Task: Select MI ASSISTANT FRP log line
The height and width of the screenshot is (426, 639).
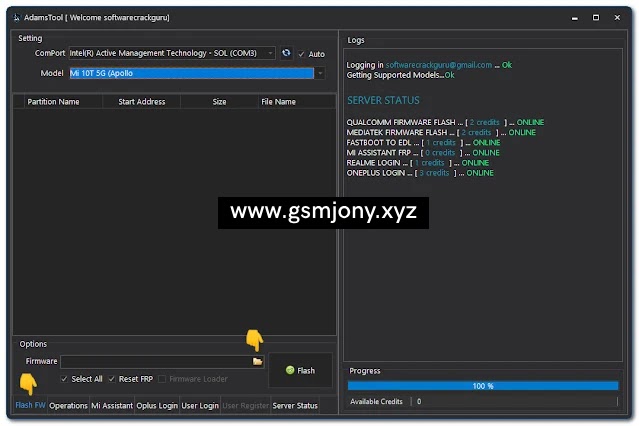Action: tap(423, 153)
